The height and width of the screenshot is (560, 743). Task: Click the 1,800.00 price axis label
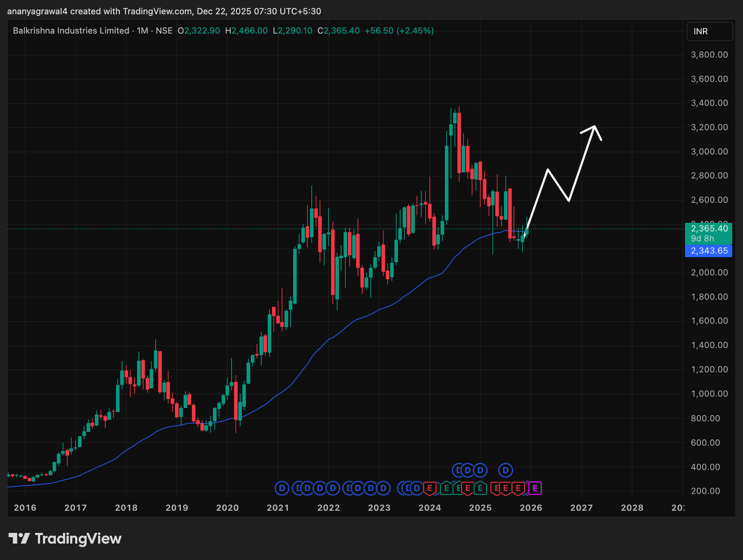[709, 297]
